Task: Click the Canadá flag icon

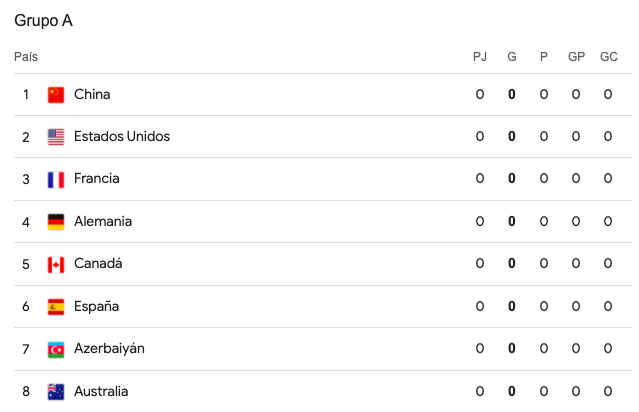Action: click(x=56, y=264)
